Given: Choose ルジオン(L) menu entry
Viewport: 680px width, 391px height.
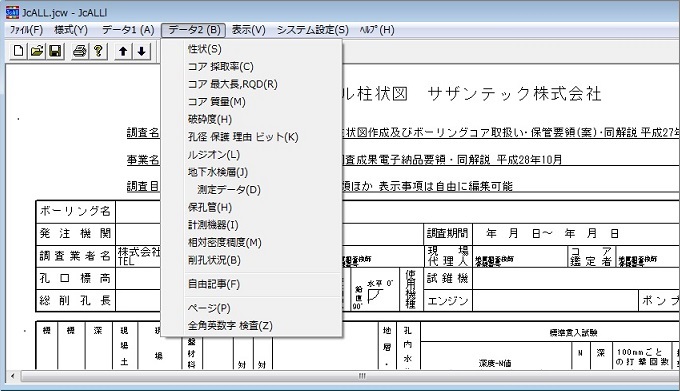Looking at the screenshot, I should (214, 155).
